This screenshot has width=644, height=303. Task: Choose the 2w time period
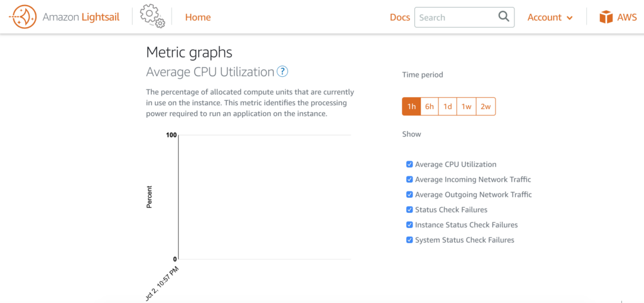click(x=486, y=106)
